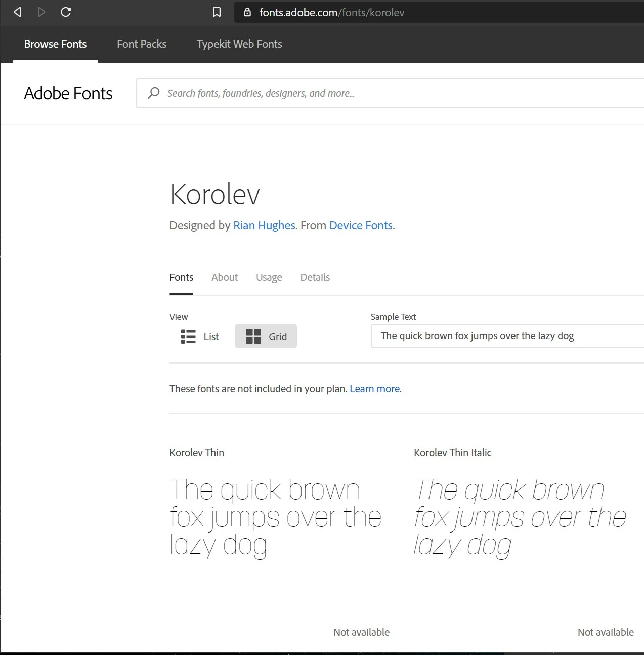Open designer Rian Hughes link

tap(264, 225)
